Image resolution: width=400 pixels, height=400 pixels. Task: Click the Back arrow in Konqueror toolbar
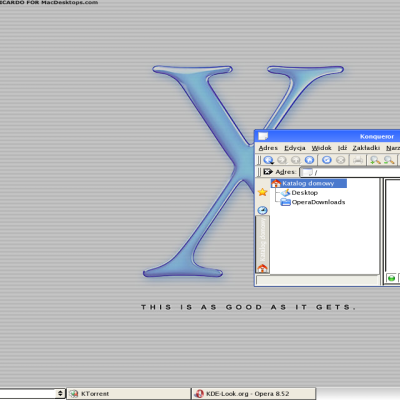268,160
